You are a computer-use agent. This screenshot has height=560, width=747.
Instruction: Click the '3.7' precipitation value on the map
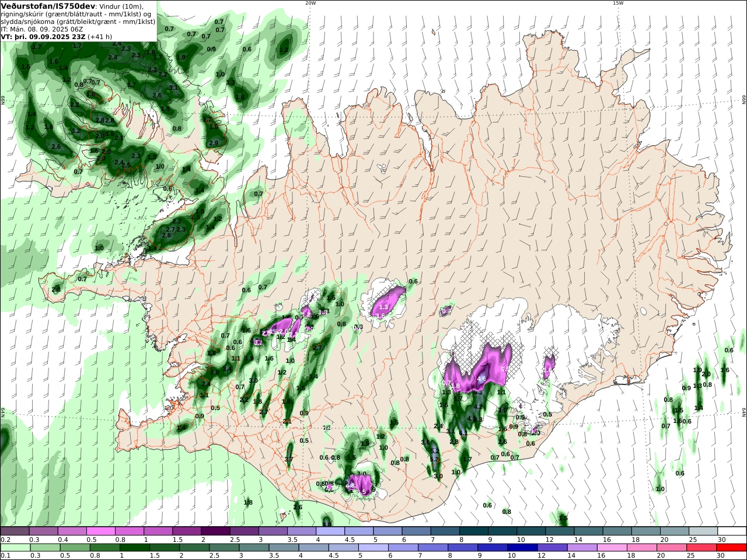[x=289, y=459]
